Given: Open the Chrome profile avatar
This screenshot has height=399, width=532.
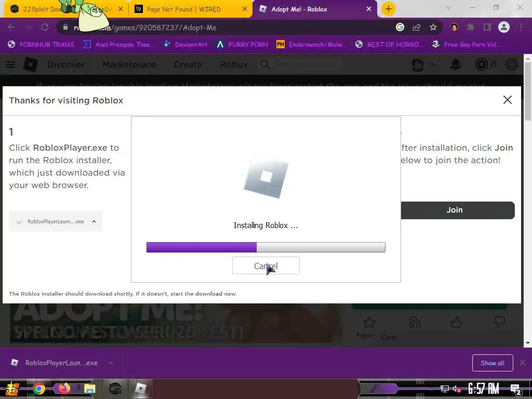Looking at the screenshot, I should click(504, 27).
